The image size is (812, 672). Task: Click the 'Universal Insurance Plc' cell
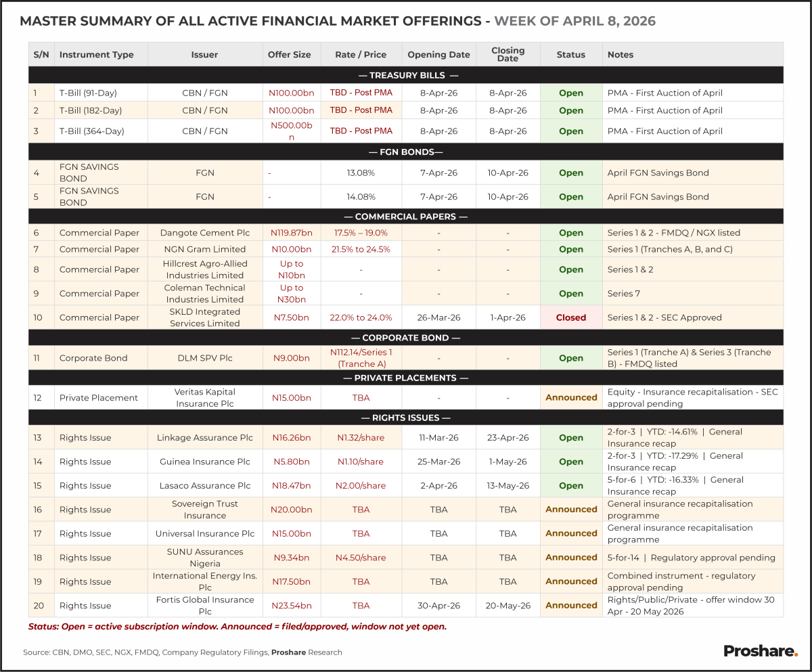205,533
